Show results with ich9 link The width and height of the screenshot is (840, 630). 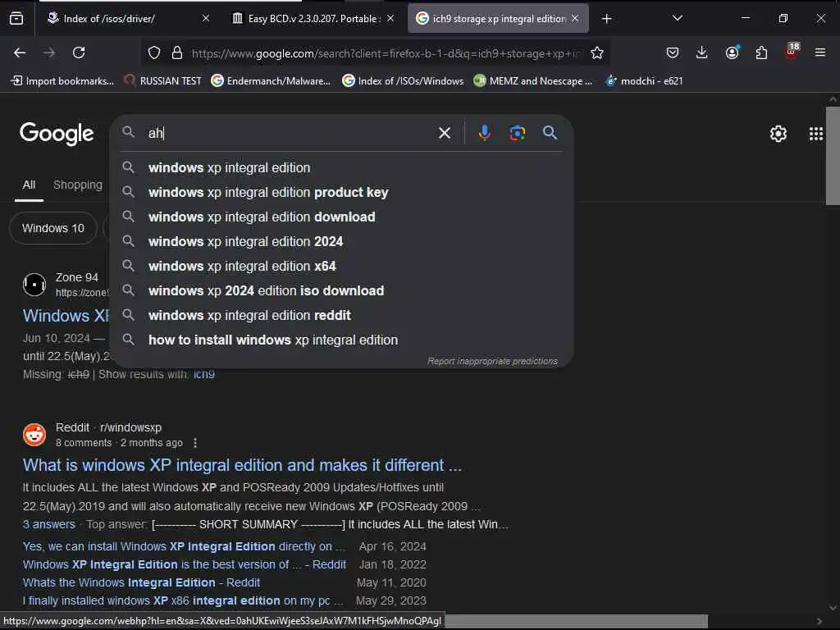(203, 374)
